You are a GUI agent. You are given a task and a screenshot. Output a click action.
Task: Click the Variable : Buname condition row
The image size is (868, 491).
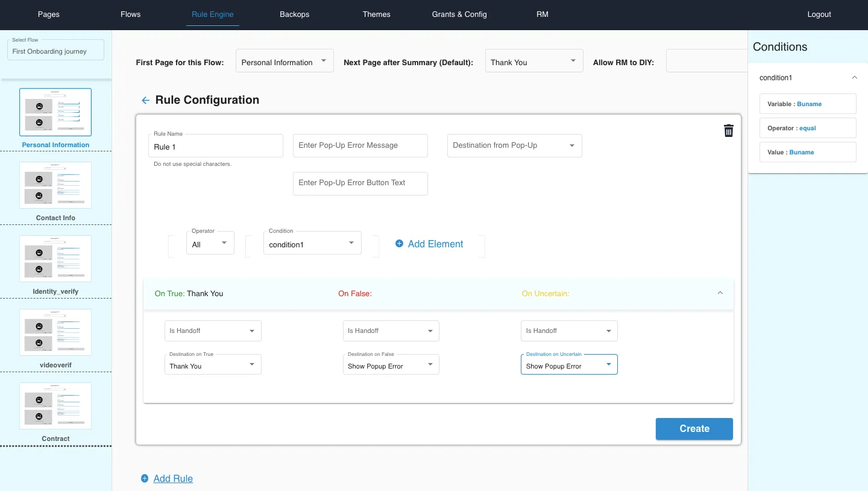808,104
